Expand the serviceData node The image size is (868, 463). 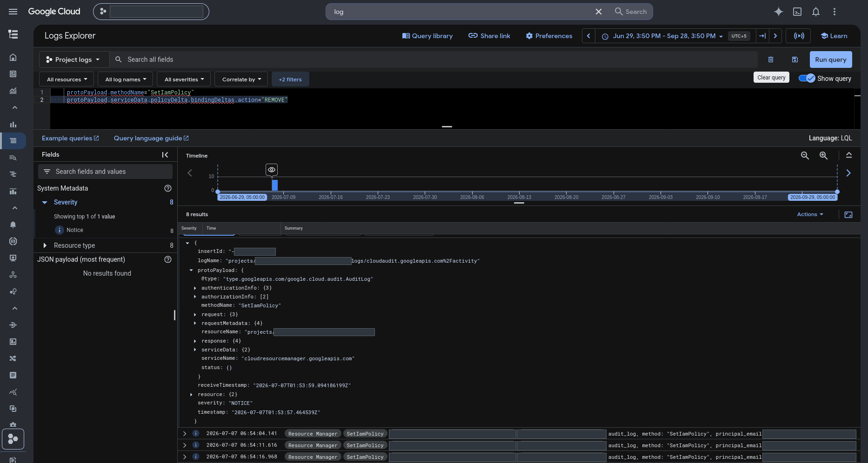(195, 350)
